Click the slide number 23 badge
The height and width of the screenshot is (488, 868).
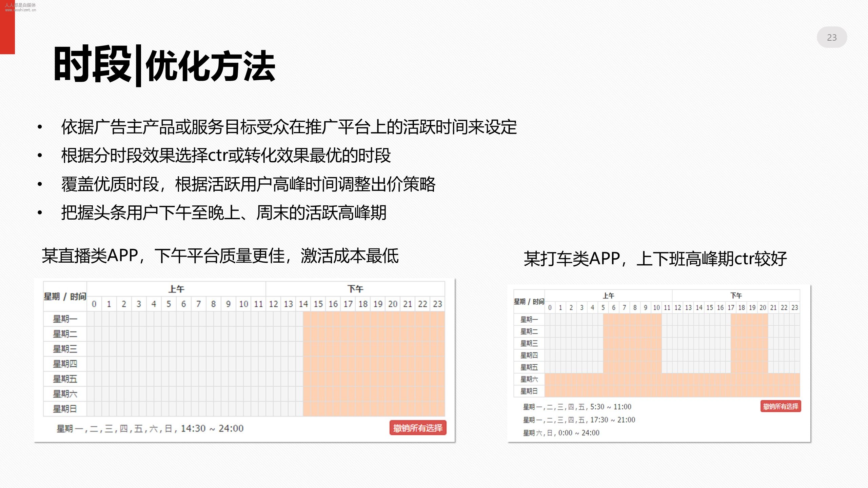tap(832, 37)
